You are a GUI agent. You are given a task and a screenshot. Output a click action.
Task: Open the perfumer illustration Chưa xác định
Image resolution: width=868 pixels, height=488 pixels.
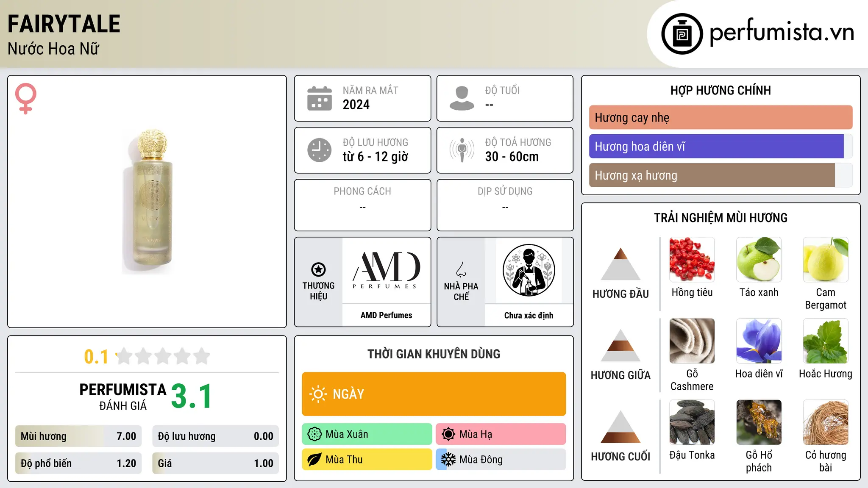click(x=529, y=270)
